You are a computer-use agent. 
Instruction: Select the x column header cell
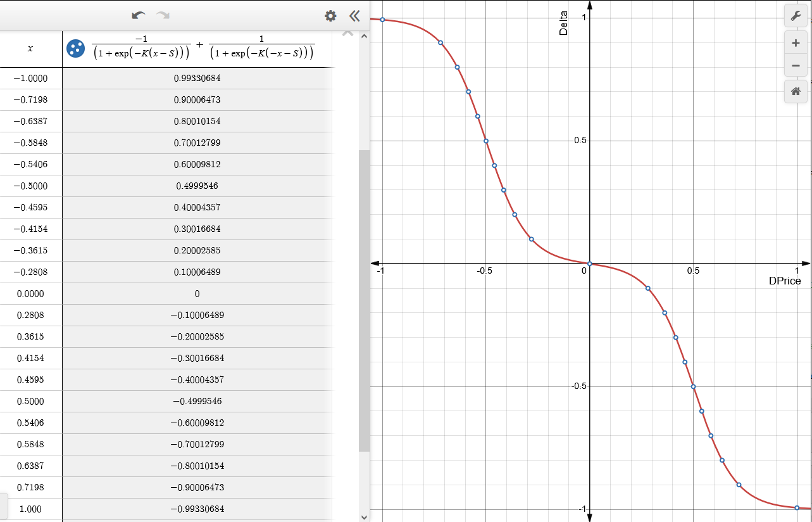31,48
